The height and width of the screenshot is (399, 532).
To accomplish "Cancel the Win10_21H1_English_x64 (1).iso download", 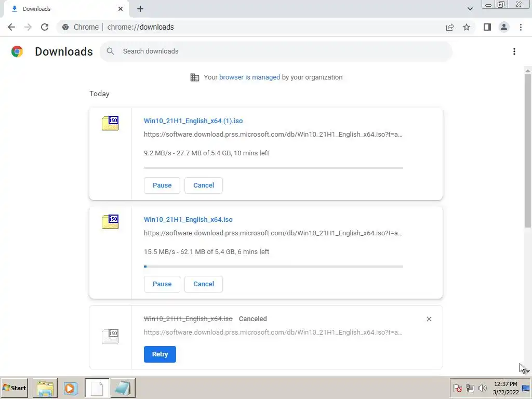I will pyautogui.click(x=204, y=185).
